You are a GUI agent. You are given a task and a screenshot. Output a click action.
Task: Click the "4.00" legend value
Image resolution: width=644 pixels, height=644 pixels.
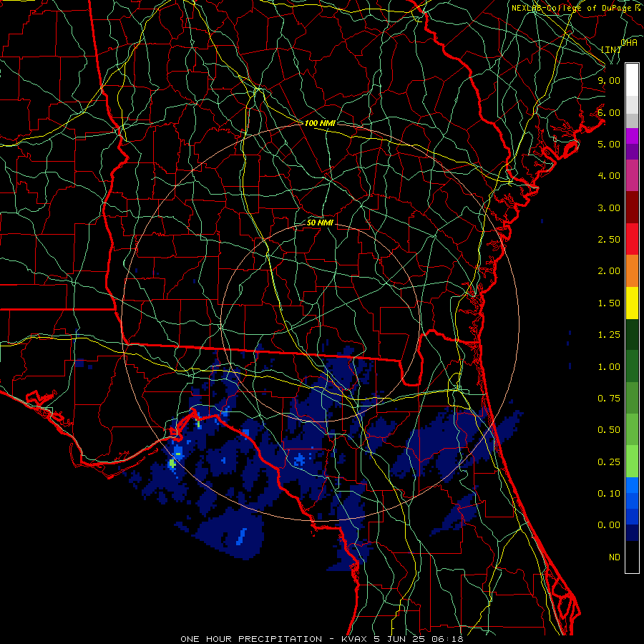pos(609,176)
